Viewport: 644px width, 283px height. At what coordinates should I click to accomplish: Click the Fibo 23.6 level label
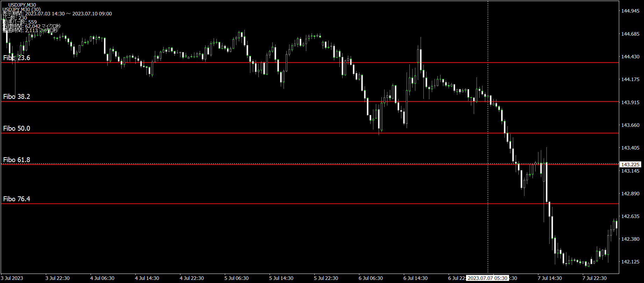click(x=17, y=58)
